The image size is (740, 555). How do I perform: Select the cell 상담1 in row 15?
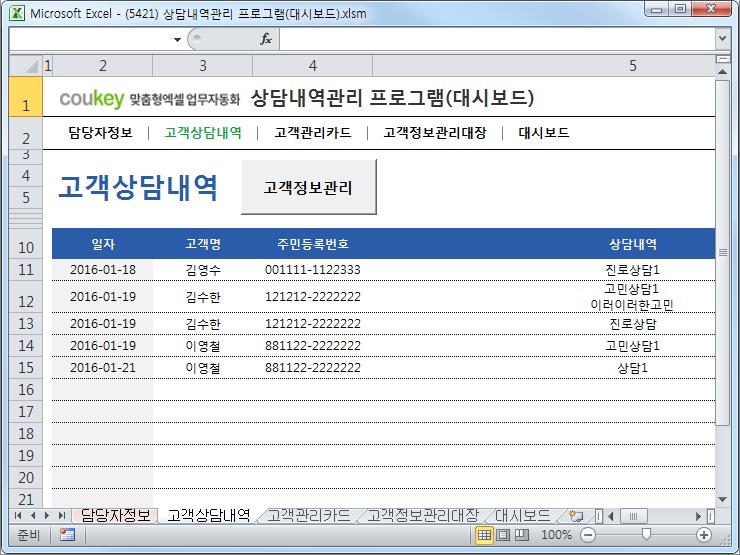point(632,368)
